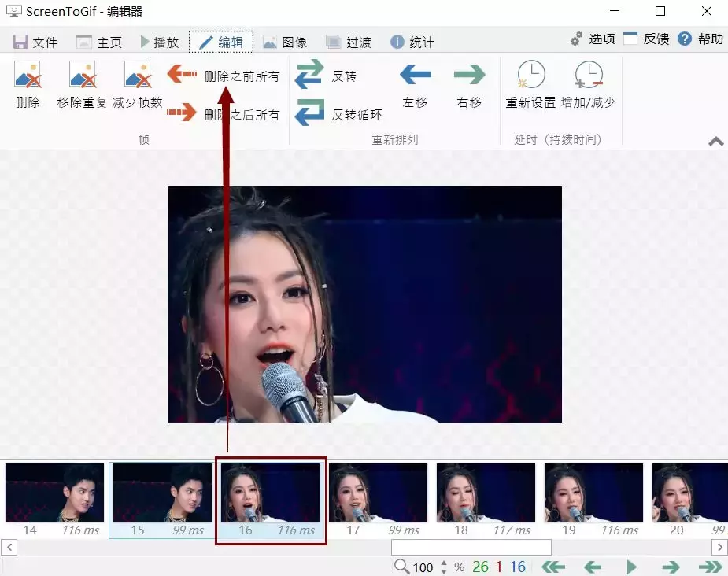
Task: Click 删除之前所有 delete all previous
Action: [x=224, y=76]
